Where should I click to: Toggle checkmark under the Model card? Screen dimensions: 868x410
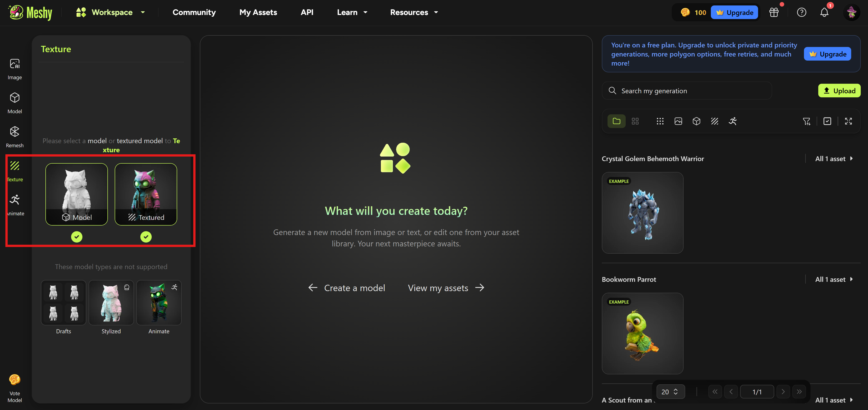coord(77,237)
